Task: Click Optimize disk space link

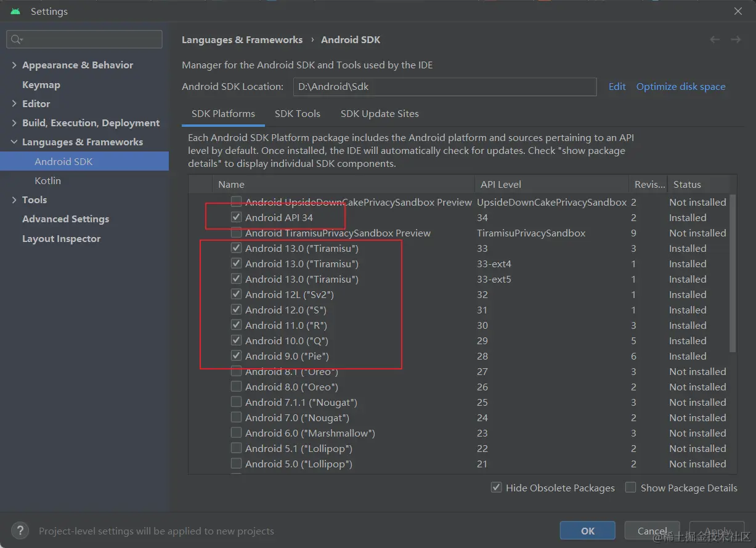Action: click(x=681, y=87)
